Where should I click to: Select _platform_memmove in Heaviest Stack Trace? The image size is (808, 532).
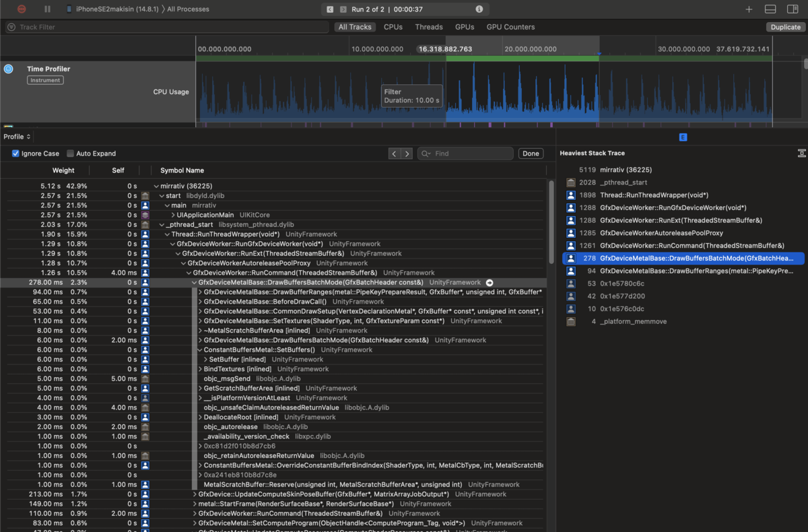(682, 321)
